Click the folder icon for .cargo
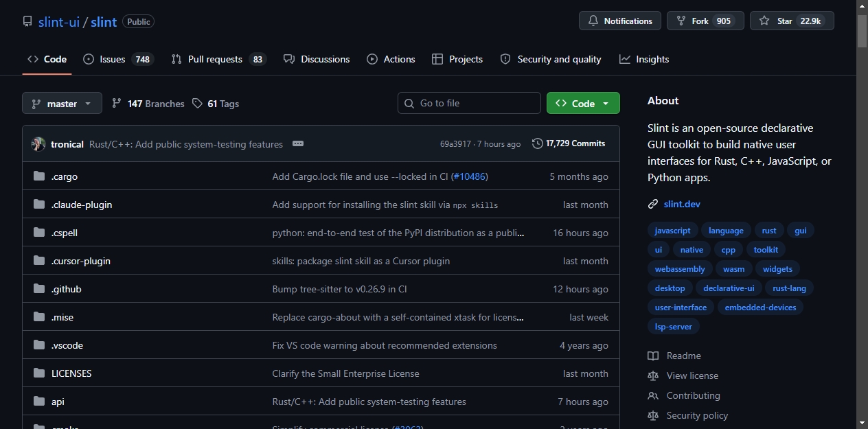The image size is (868, 429). point(39,176)
